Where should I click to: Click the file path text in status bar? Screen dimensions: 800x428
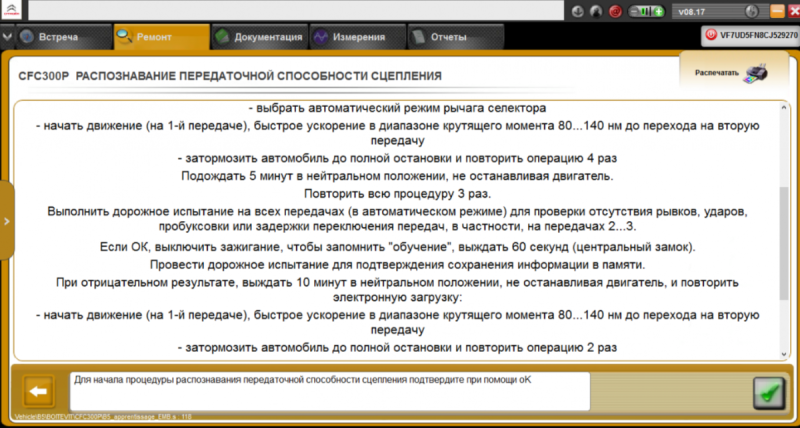pyautogui.click(x=104, y=416)
